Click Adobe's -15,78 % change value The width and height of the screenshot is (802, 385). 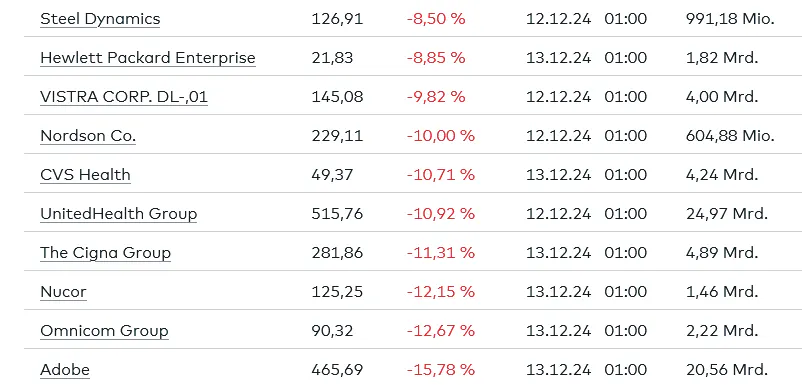click(x=441, y=369)
